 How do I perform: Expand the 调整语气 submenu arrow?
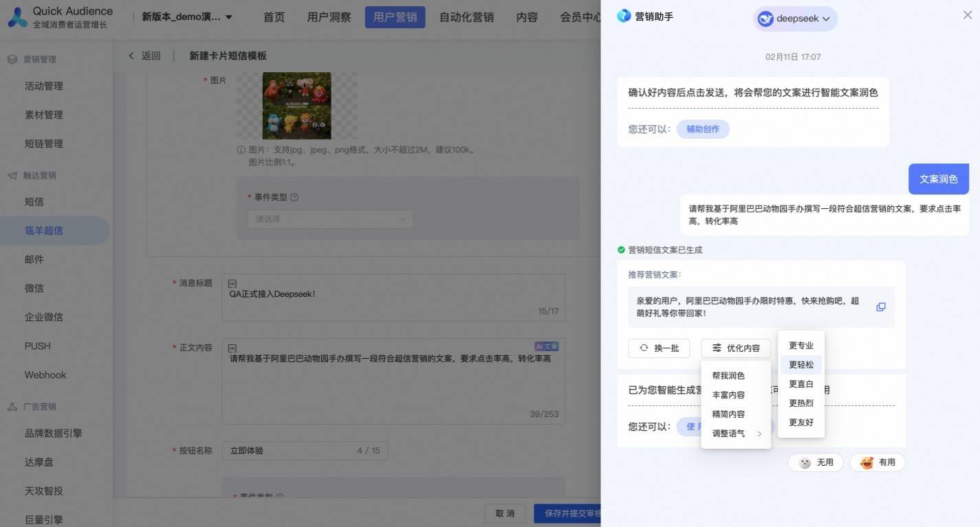point(759,434)
